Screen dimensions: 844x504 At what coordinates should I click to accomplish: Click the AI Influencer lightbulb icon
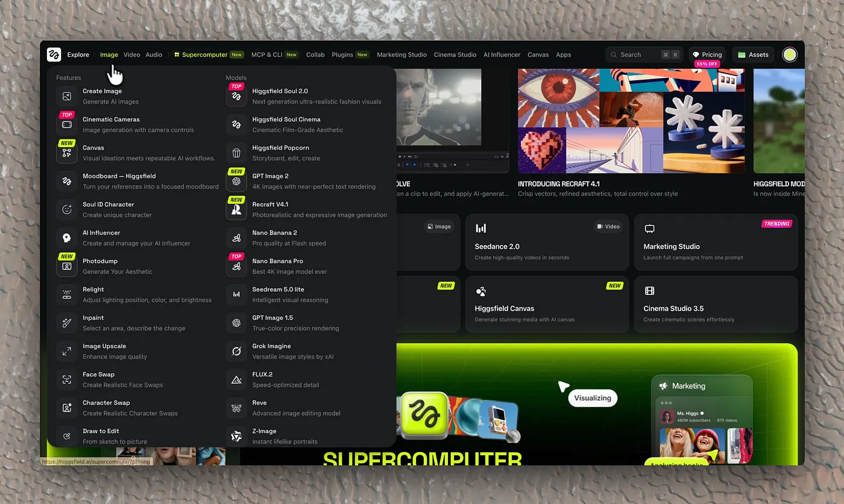pos(67,238)
